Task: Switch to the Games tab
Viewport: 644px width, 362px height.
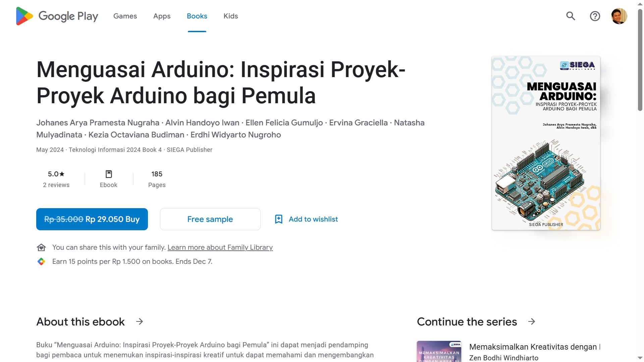Action: click(x=125, y=16)
